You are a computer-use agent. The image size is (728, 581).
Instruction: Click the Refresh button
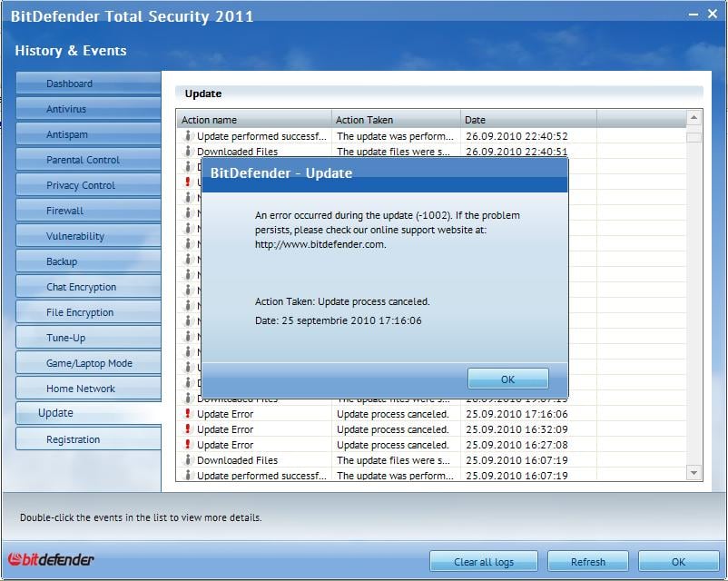(588, 562)
